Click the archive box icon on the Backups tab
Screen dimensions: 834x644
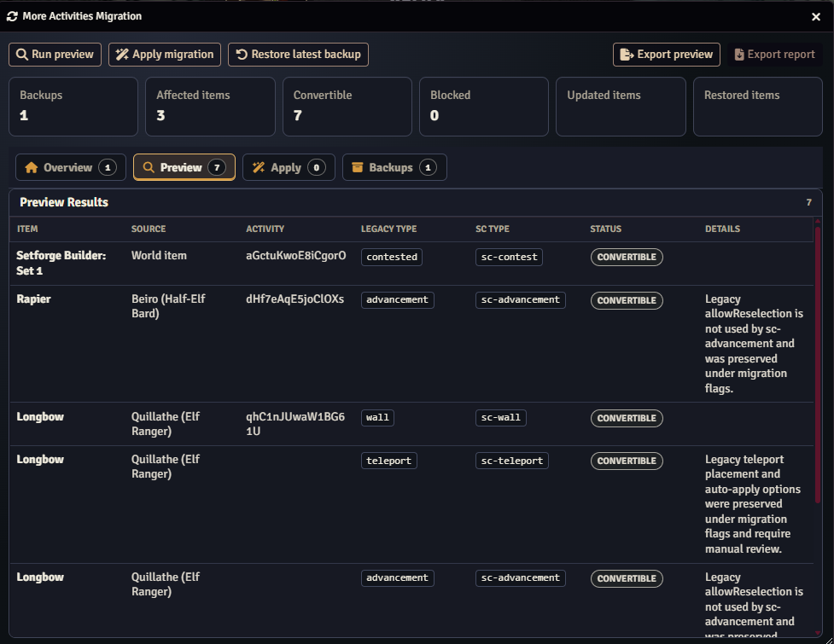(358, 167)
